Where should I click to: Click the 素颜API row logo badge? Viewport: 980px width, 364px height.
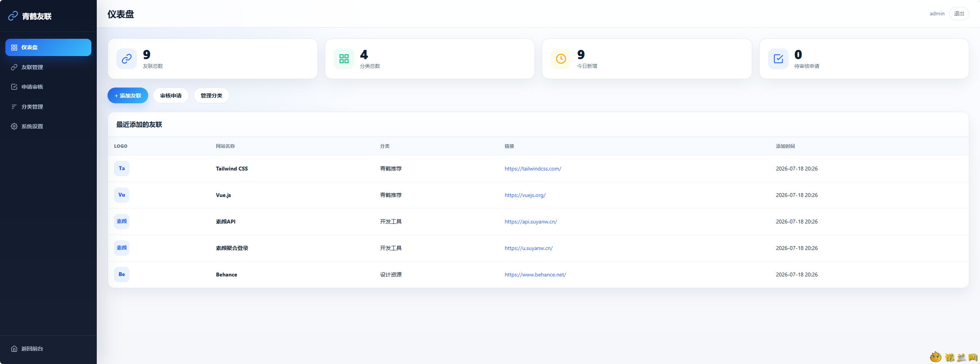coord(122,222)
